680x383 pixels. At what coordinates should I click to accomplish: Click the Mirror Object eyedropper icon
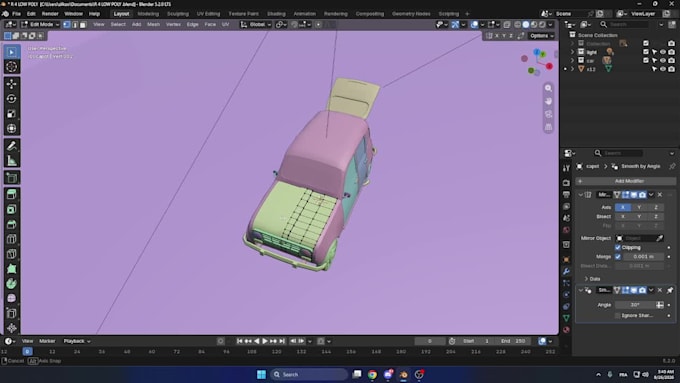point(660,238)
